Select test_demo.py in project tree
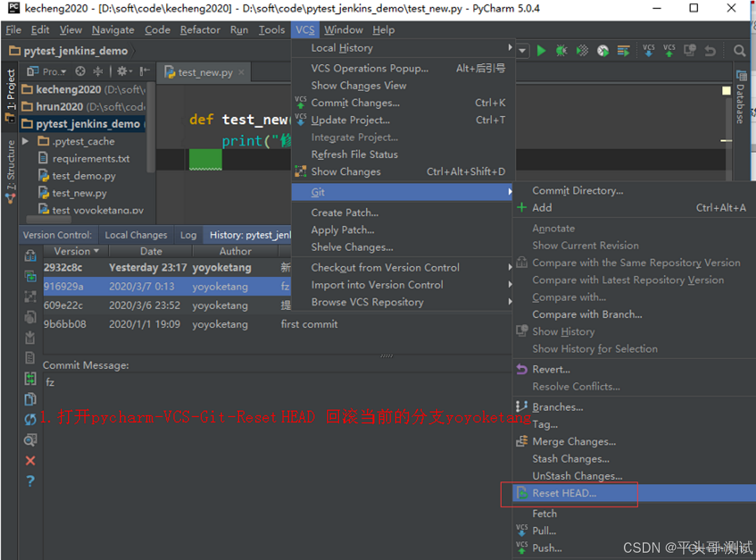The height and width of the screenshot is (560, 756). (84, 176)
